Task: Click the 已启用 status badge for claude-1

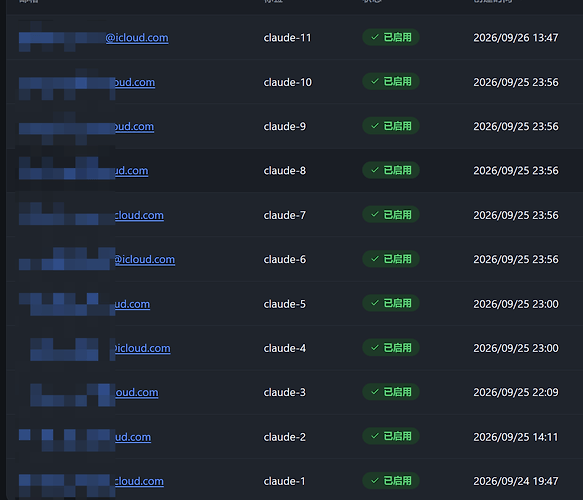Action: point(391,481)
